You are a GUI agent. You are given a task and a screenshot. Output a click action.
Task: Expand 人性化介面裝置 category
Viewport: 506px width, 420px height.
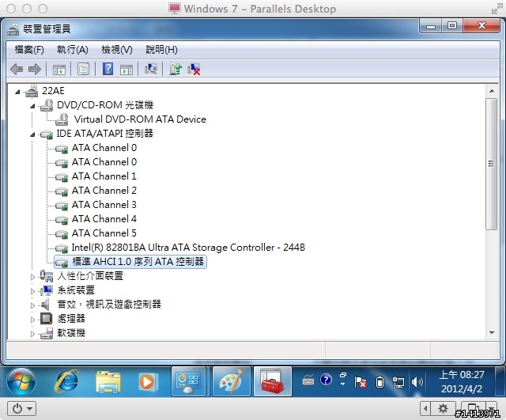tap(32, 277)
